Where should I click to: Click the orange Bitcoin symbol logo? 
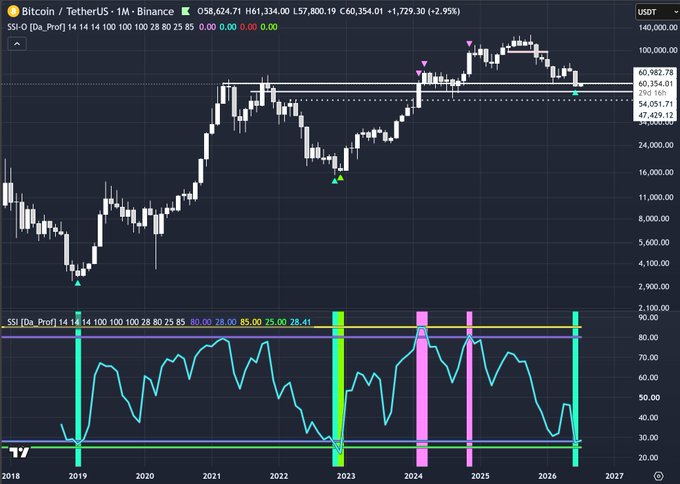pos(13,11)
